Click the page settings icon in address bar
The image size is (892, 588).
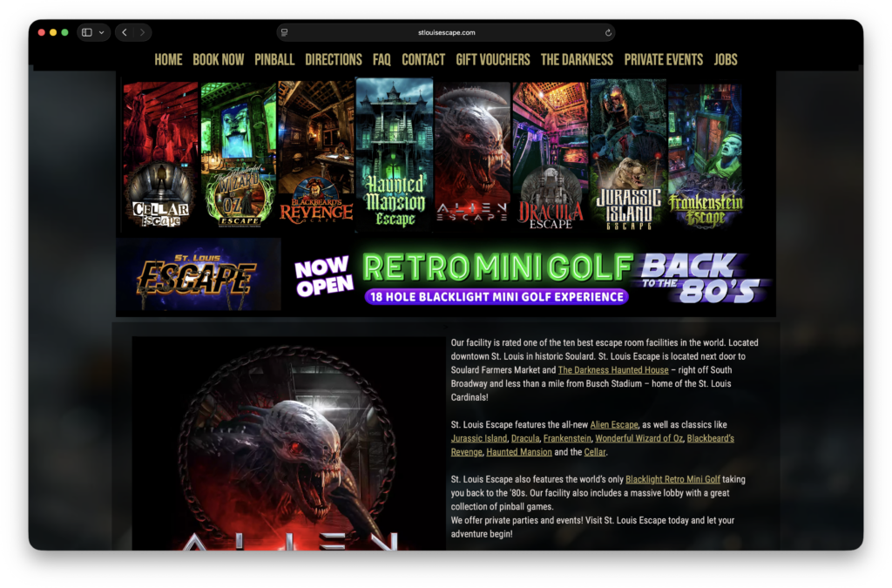tap(285, 32)
